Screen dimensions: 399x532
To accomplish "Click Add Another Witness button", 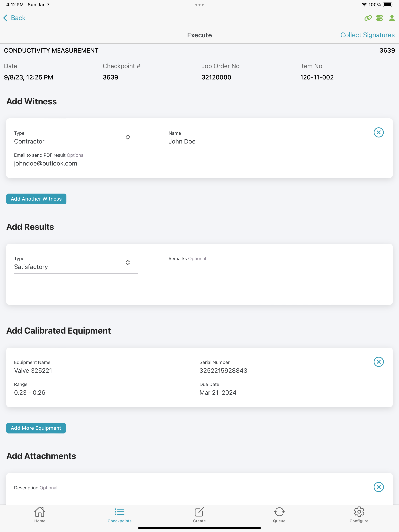I will pos(36,199).
